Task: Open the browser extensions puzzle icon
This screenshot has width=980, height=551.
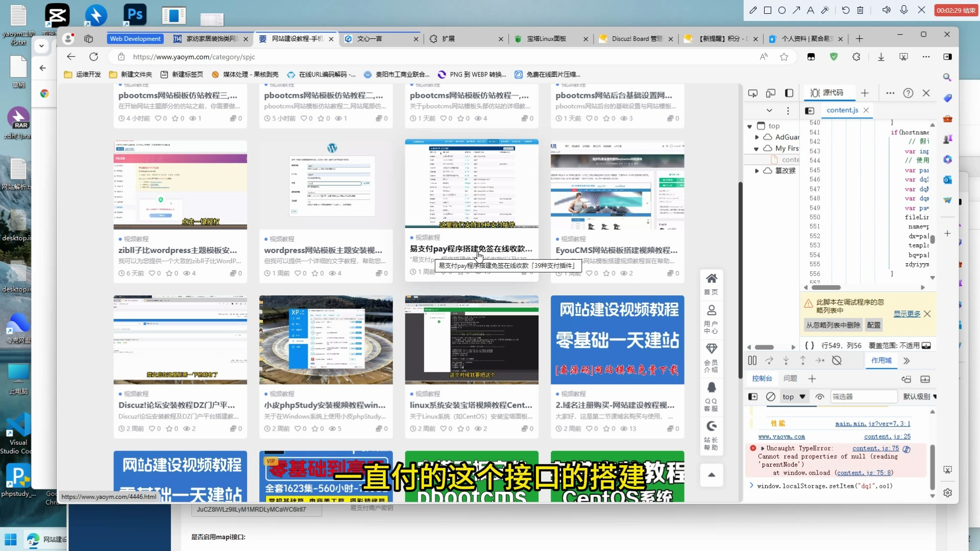Action: 856,57
